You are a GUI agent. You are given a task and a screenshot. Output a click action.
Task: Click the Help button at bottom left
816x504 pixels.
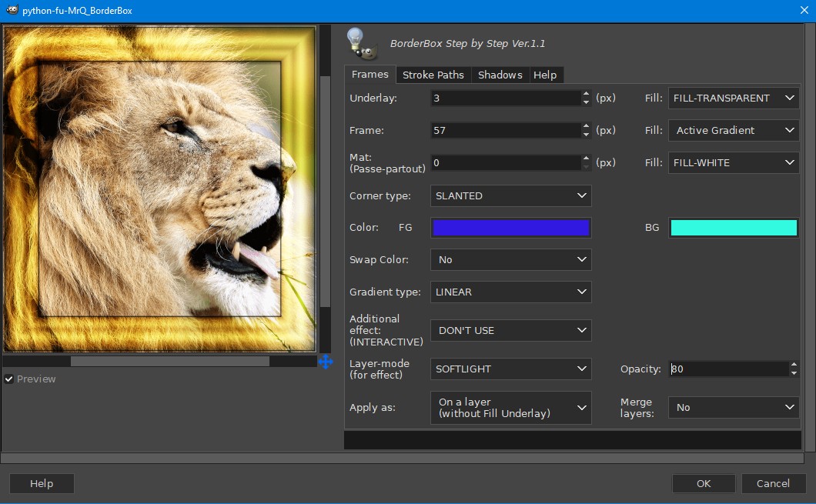42,484
